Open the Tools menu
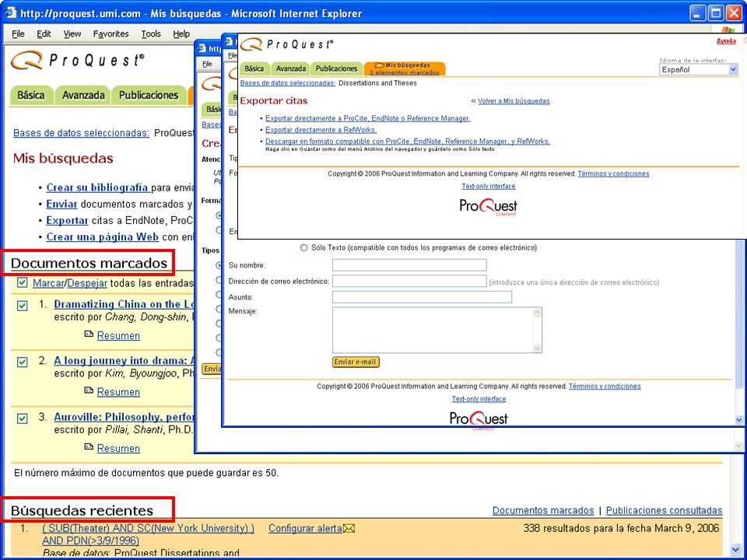 150,33
